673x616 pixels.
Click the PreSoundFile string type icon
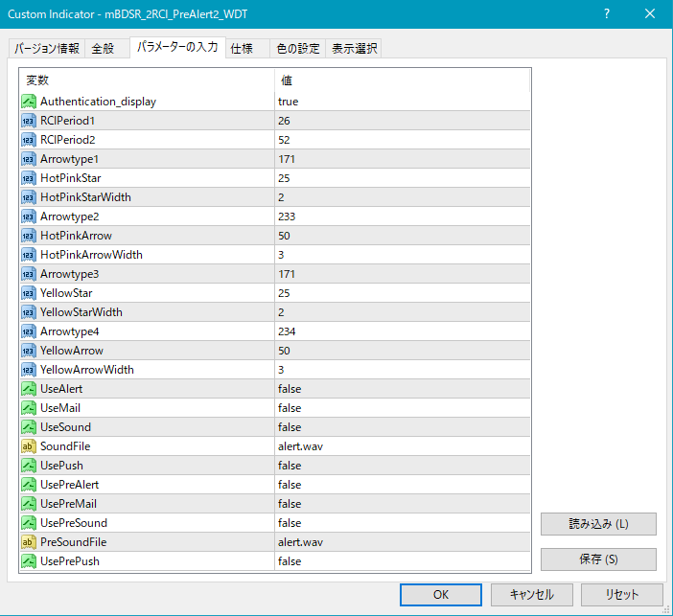tap(29, 542)
